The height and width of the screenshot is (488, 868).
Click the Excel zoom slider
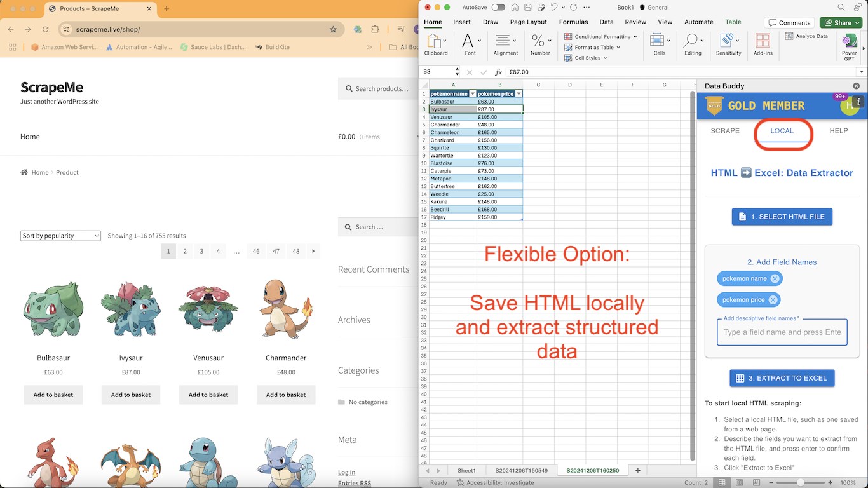pyautogui.click(x=801, y=483)
